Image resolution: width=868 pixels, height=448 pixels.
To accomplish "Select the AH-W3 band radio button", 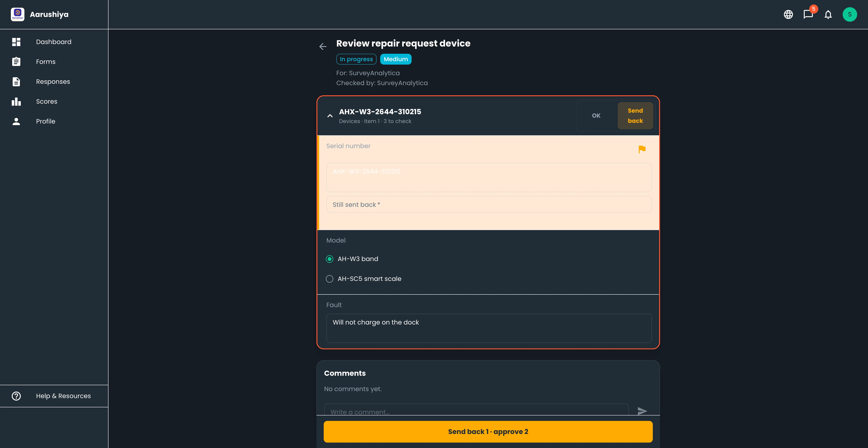I will 330,259.
